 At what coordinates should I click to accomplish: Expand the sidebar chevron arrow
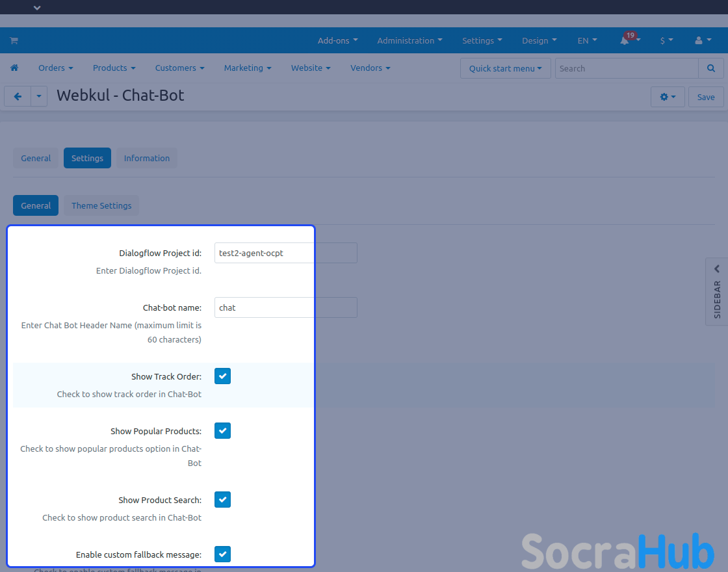pos(717,269)
